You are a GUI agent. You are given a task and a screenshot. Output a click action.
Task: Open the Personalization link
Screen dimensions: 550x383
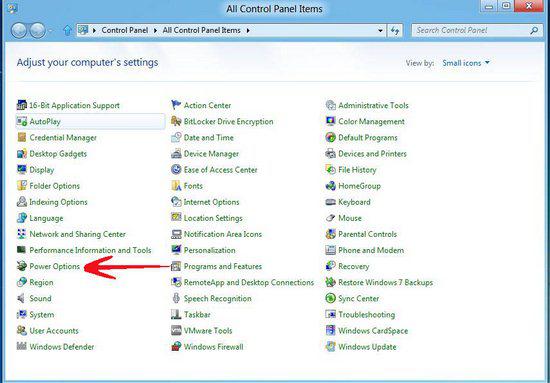[209, 250]
